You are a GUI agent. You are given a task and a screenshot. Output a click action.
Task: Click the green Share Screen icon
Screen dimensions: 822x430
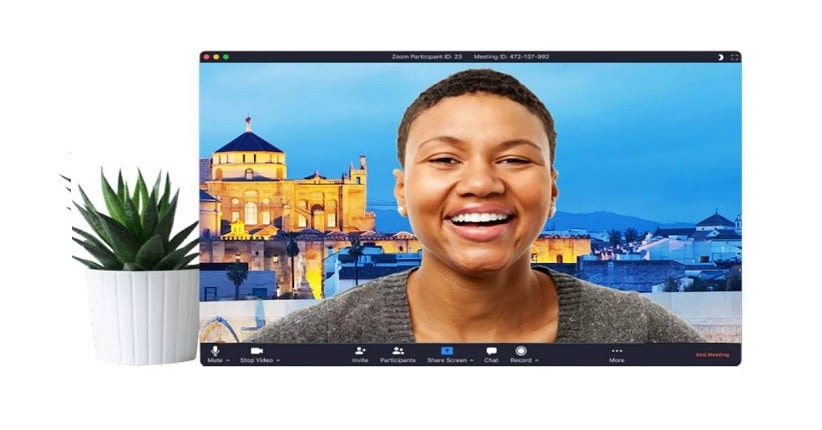(x=447, y=351)
